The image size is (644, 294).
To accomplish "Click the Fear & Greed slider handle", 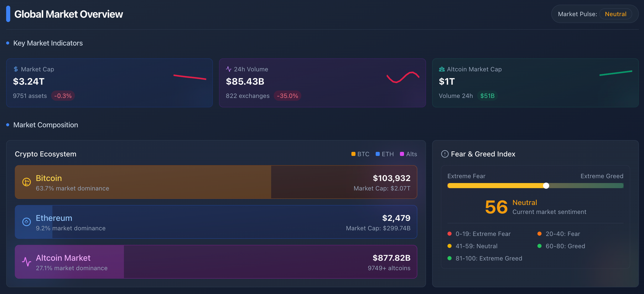I will tap(546, 185).
